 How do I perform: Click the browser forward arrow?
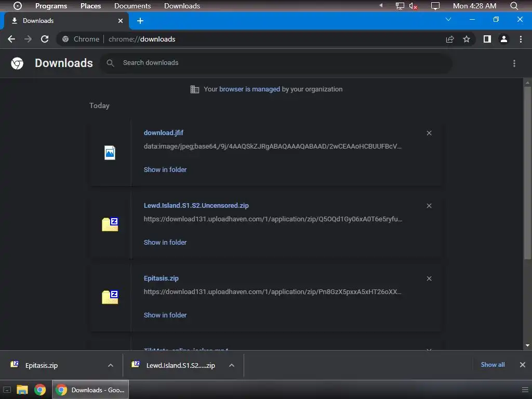point(28,39)
